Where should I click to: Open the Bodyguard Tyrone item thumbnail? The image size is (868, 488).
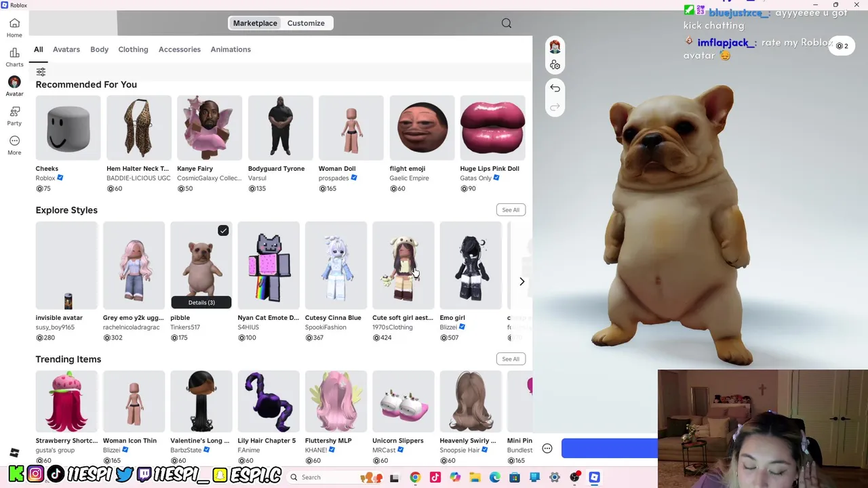tap(280, 128)
